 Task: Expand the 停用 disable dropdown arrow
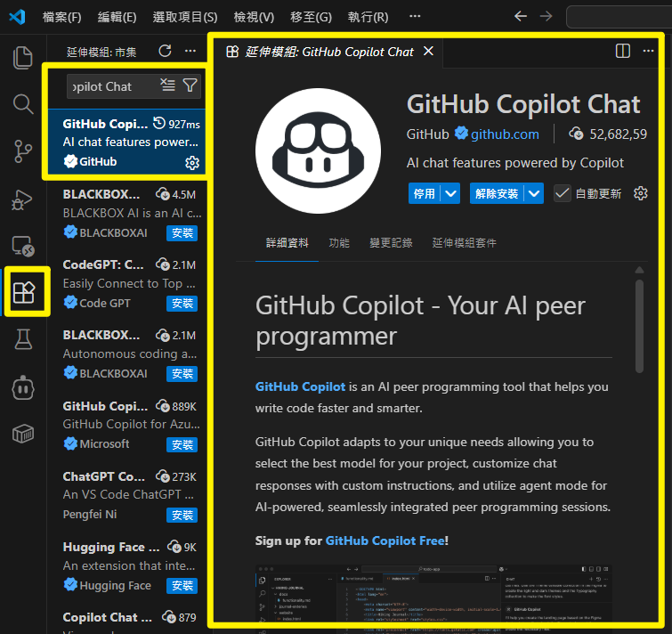click(451, 193)
